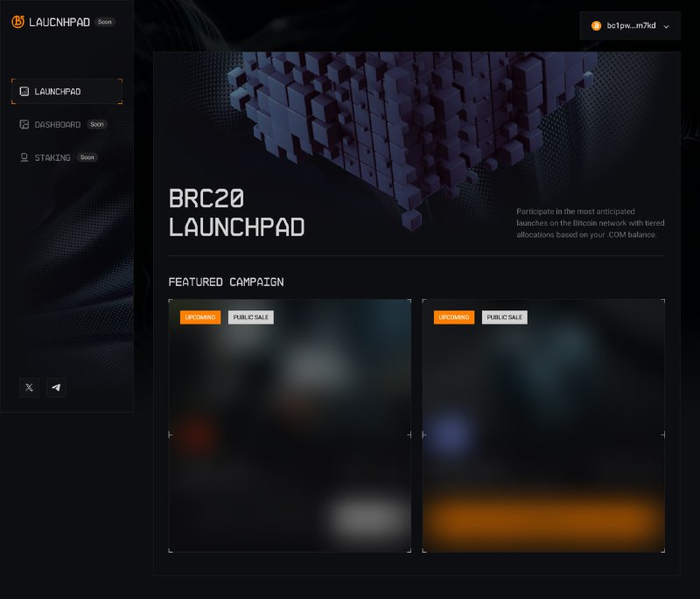
Task: Open the first featured campaign card
Action: tap(290, 426)
